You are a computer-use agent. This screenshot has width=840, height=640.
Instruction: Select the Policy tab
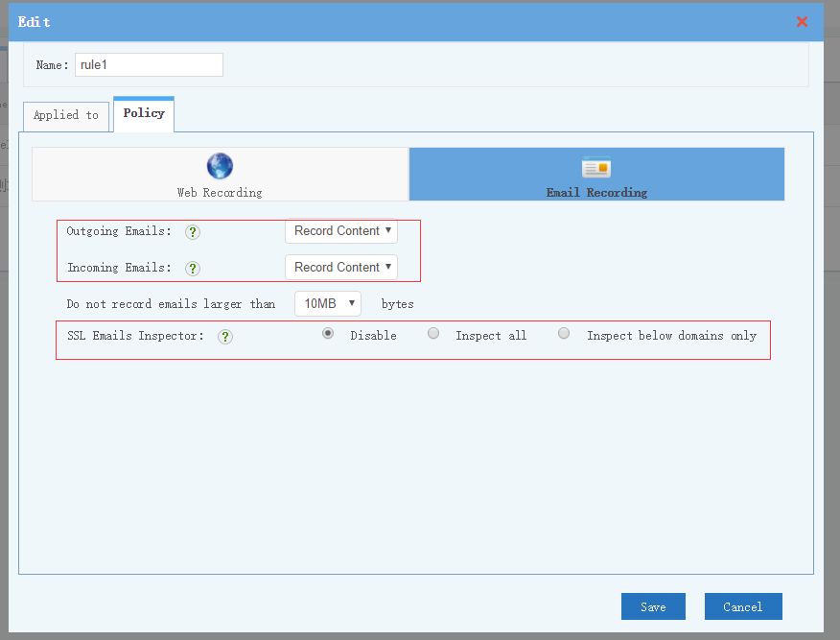(x=144, y=113)
